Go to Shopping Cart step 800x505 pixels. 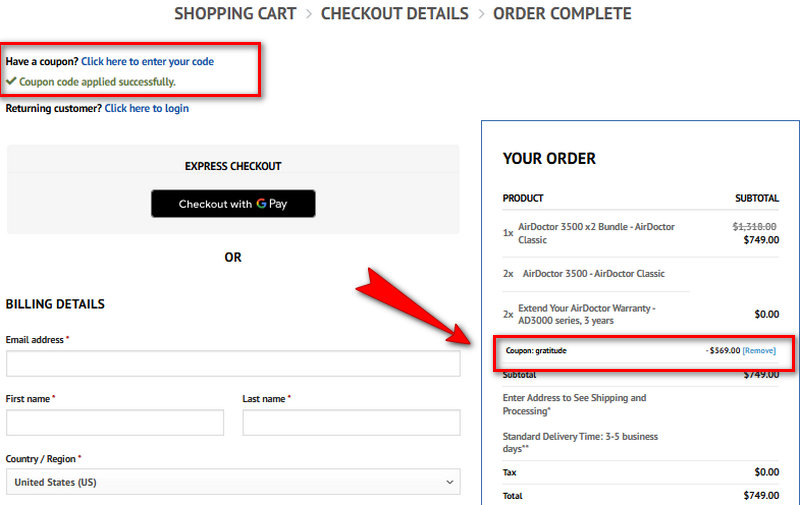[235, 14]
